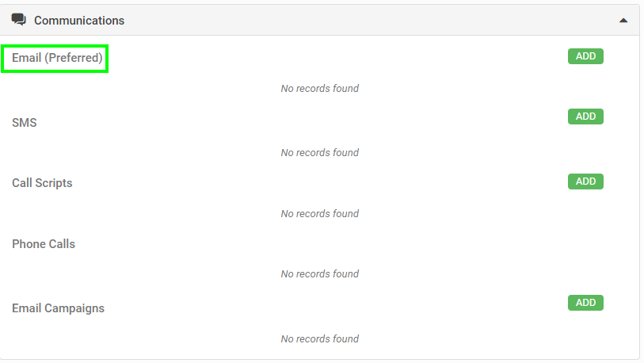Add a new Call Scripts record

tap(585, 181)
